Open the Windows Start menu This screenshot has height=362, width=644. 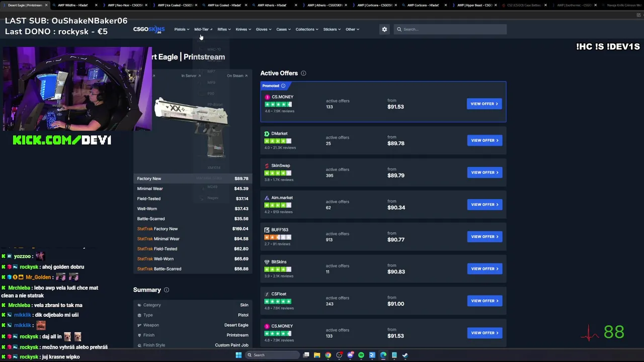tap(238, 355)
